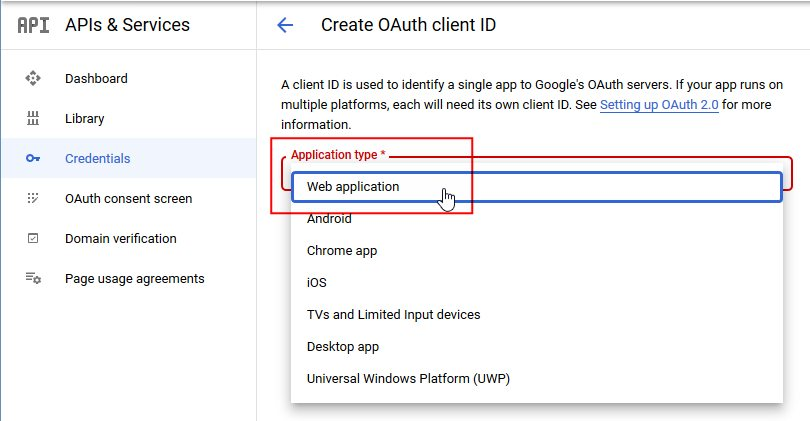The width and height of the screenshot is (810, 421).
Task: Pick Universal Windows Platform (UWP)
Action: click(409, 379)
